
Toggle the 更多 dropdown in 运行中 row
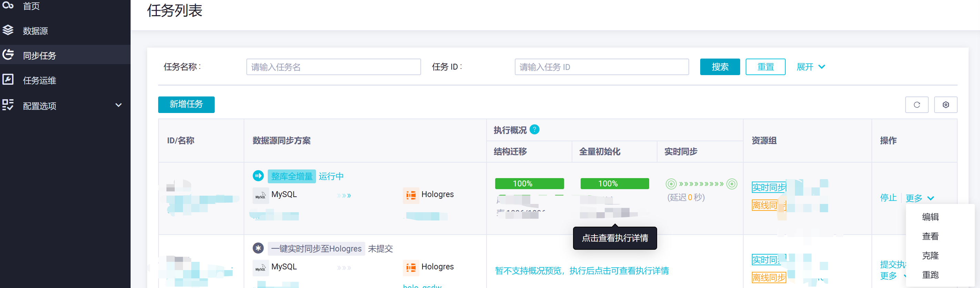pyautogui.click(x=919, y=198)
